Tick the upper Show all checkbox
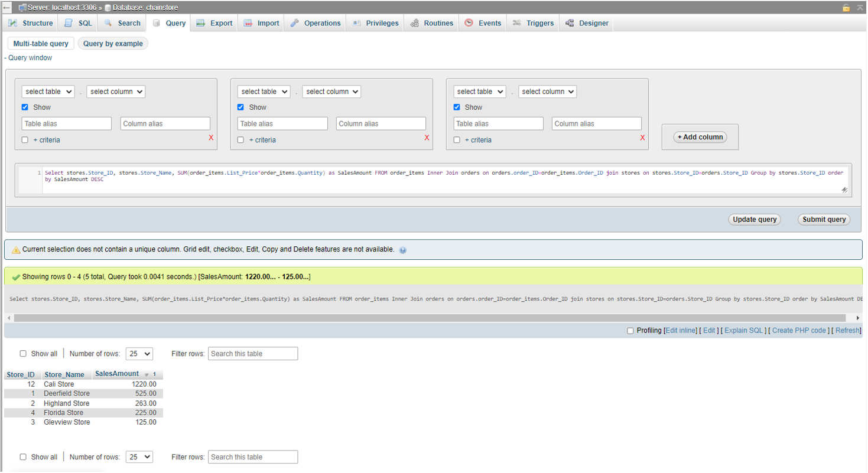 pyautogui.click(x=24, y=354)
